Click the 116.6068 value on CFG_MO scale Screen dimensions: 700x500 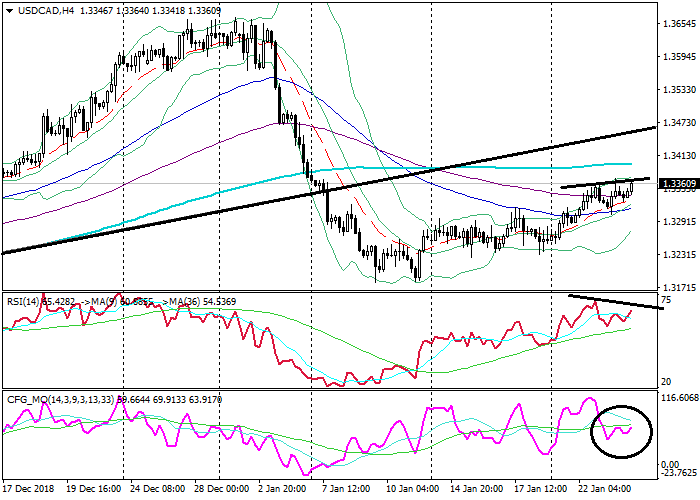tap(677, 398)
